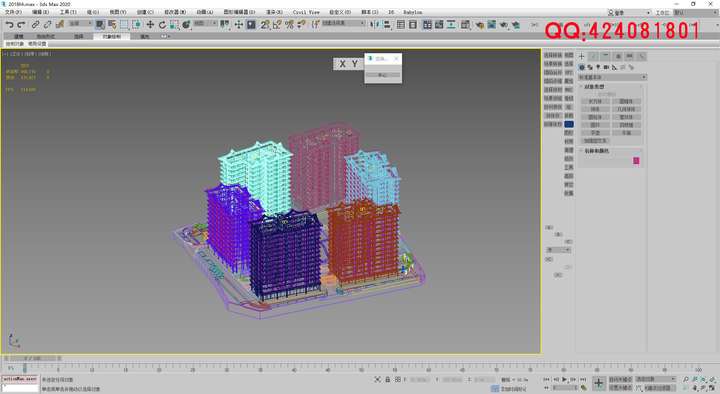
Task: Click Zoom Extents All Selected icon
Action: pos(711,380)
